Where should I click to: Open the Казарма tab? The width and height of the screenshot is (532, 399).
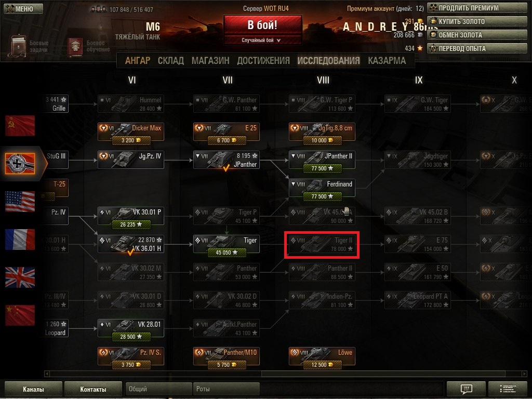(x=387, y=61)
